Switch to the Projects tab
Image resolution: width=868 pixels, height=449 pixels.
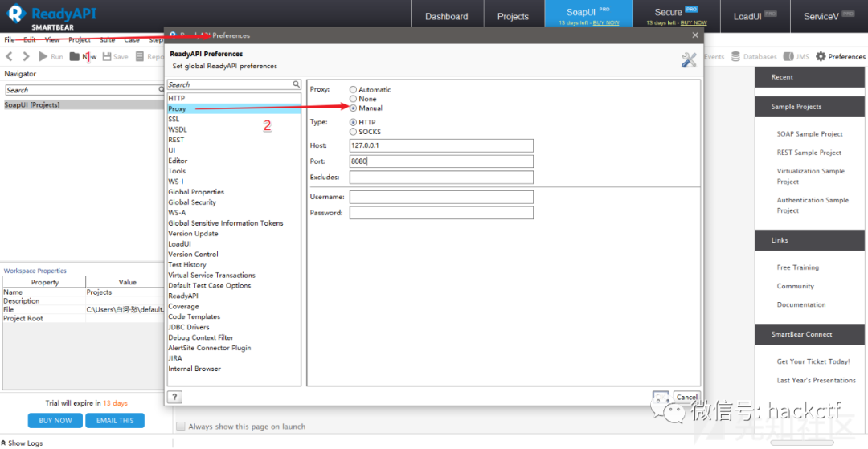(x=513, y=16)
